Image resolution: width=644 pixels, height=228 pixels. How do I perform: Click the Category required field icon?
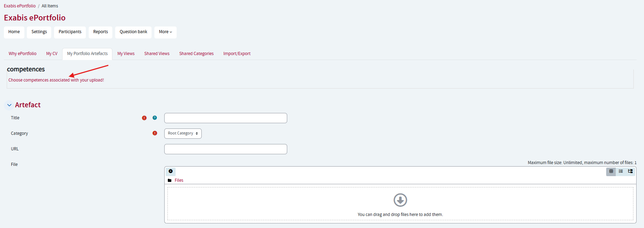(155, 133)
